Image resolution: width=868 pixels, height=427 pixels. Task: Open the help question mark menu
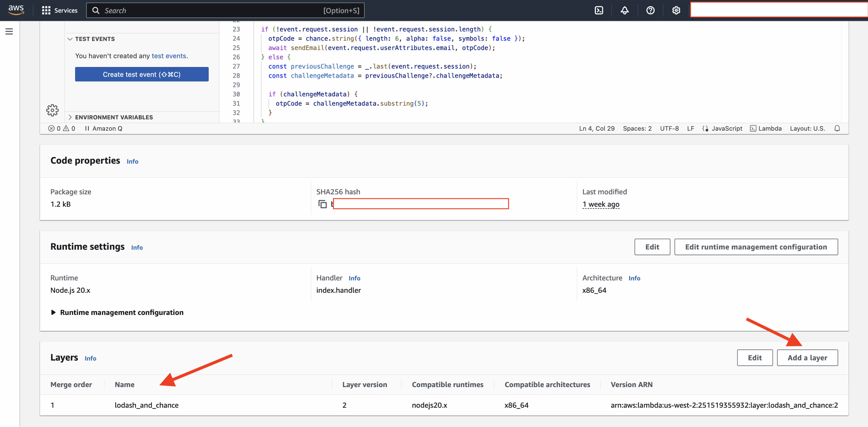650,10
